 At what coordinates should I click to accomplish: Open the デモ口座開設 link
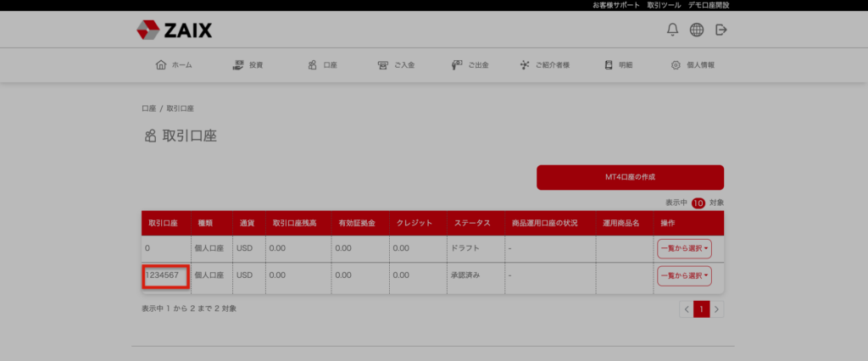708,5
